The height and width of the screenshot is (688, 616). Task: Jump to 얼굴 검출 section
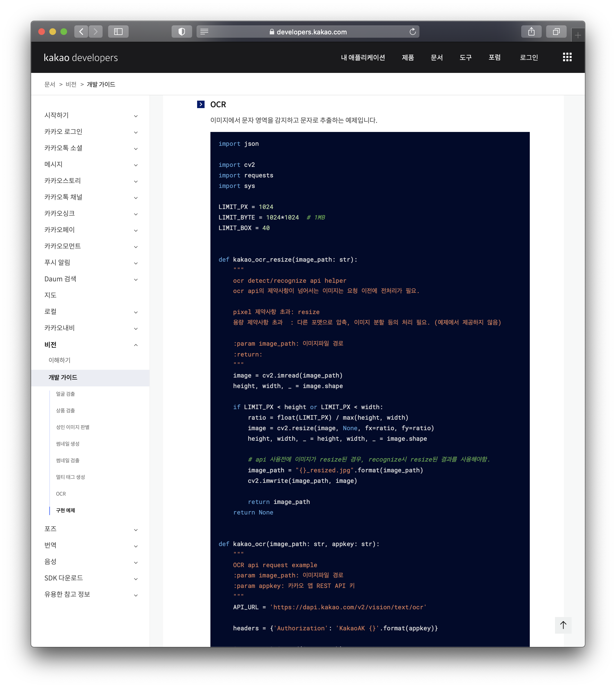click(65, 394)
